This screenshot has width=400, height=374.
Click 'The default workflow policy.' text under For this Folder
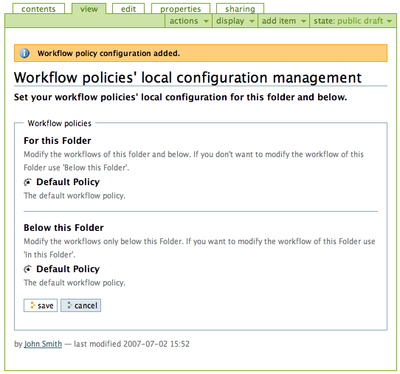[75, 196]
